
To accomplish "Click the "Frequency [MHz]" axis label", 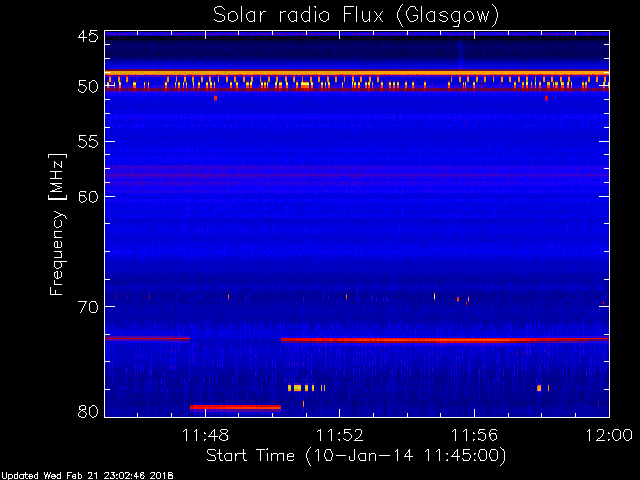I will coord(57,224).
